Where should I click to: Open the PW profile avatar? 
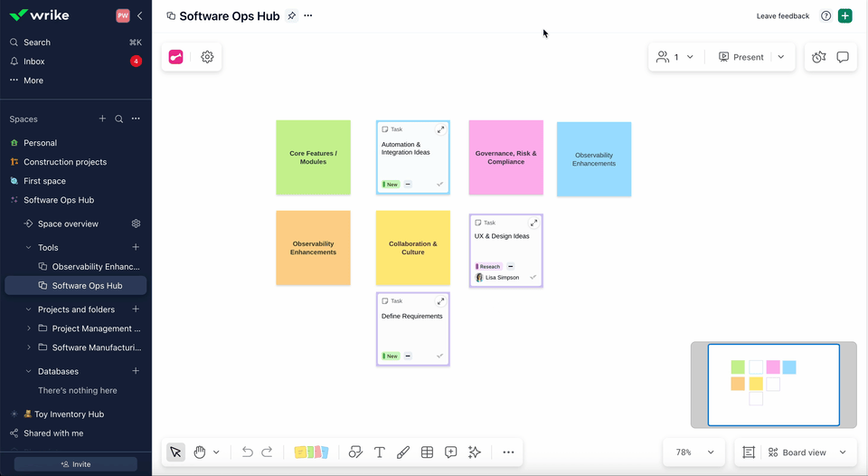click(x=123, y=15)
